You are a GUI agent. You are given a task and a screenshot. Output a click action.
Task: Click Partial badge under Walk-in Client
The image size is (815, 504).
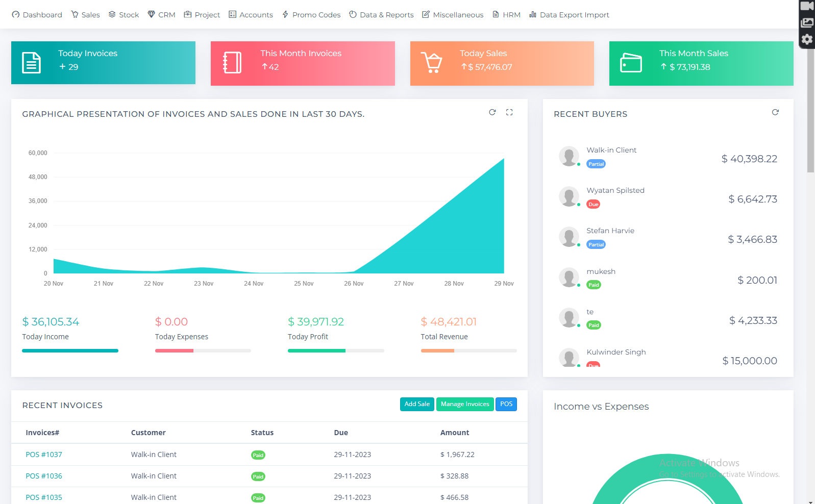596,164
